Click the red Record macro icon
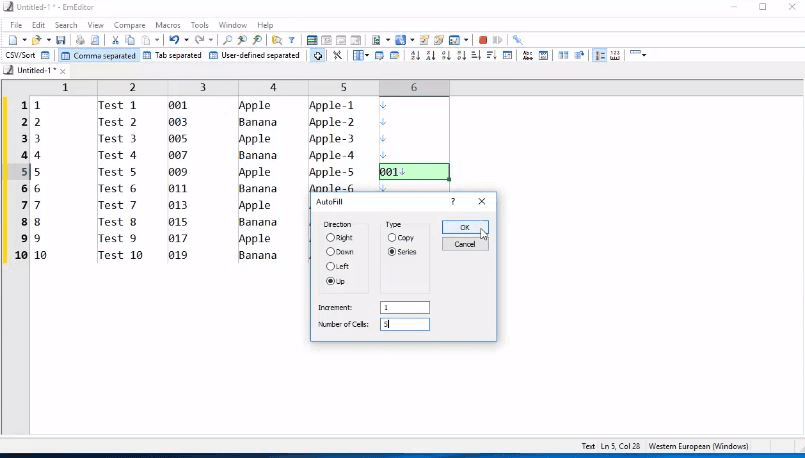 pyautogui.click(x=483, y=40)
